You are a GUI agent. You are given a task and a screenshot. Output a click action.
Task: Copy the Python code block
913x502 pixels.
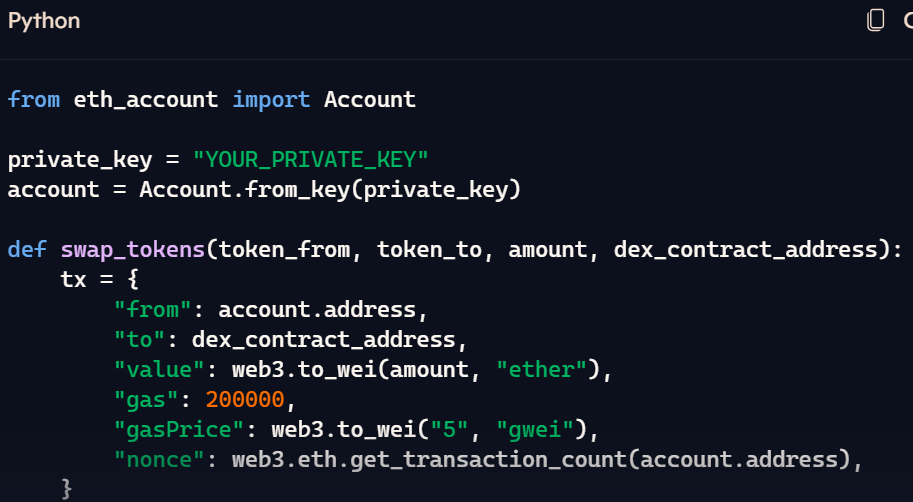[875, 20]
